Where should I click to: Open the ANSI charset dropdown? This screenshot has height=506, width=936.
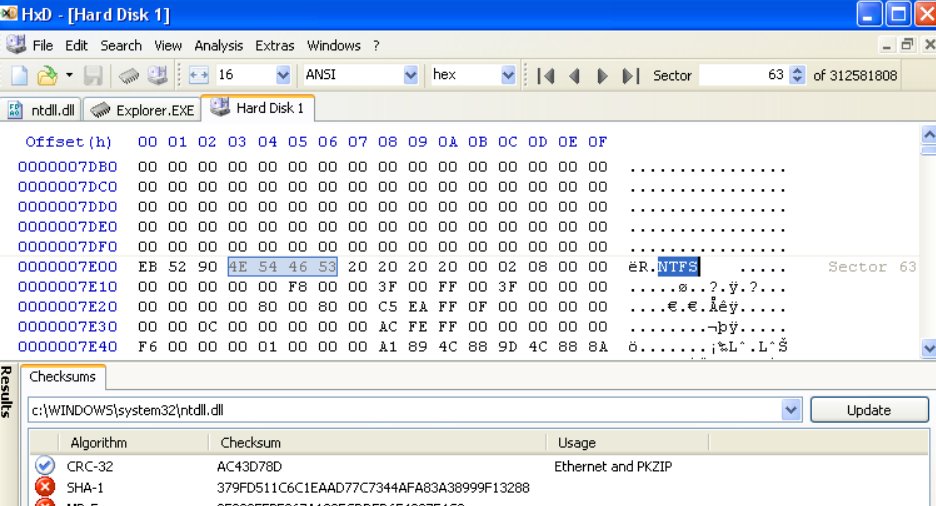point(410,76)
